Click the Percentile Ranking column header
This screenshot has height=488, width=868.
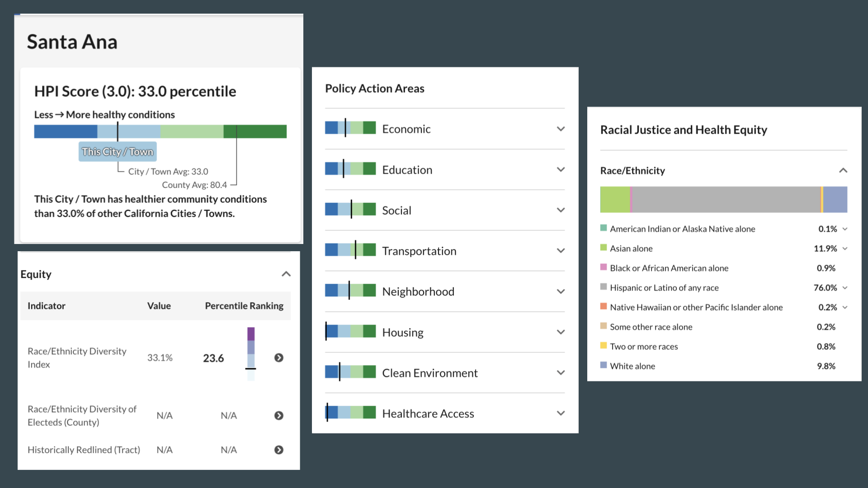[244, 306]
